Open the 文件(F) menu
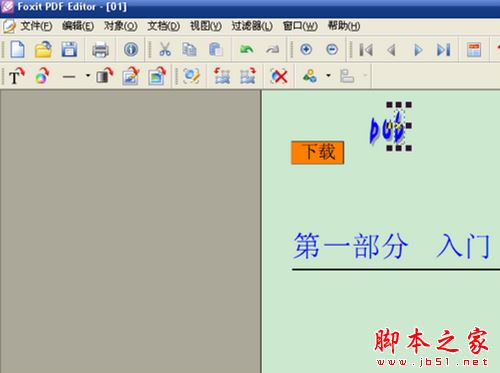Screen dimensions: 500x373 tap(37, 26)
